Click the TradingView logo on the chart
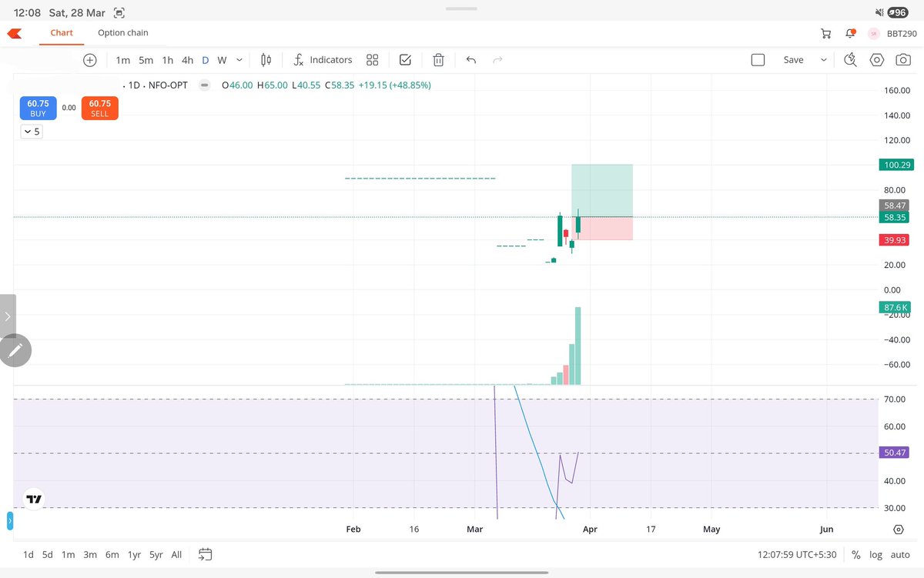The height and width of the screenshot is (578, 924). coord(34,499)
